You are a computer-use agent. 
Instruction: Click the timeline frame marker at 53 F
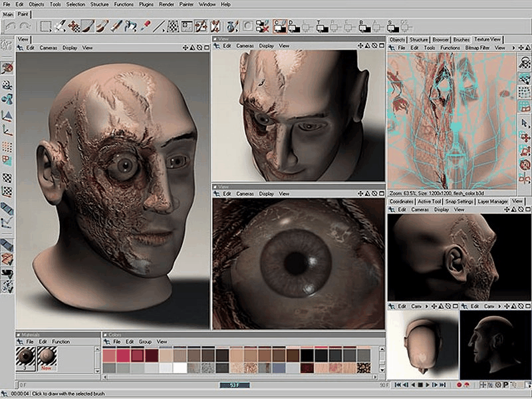(x=235, y=385)
